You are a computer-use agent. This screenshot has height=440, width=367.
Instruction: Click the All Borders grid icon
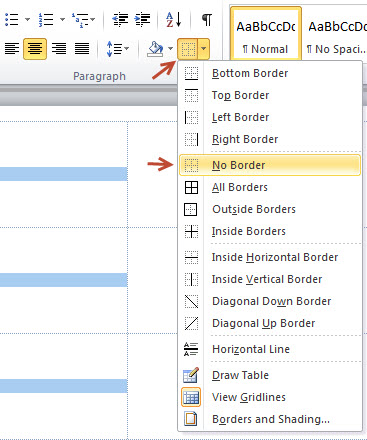pos(191,187)
